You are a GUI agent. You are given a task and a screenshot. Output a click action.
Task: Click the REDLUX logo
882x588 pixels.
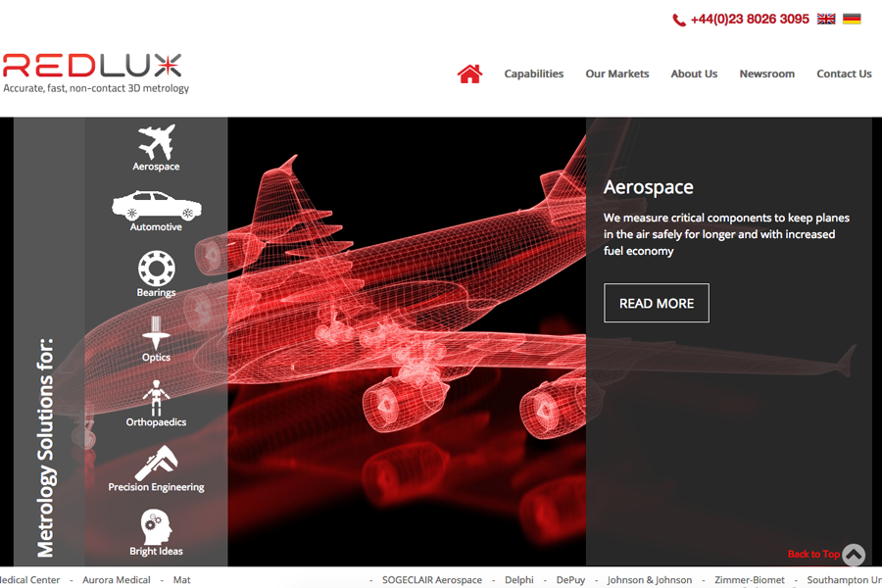tap(93, 66)
